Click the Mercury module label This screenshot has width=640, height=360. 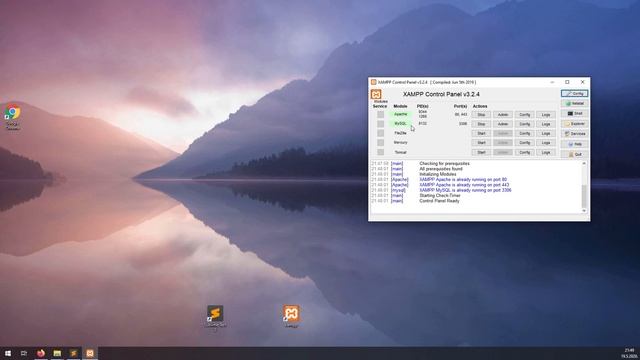400,142
